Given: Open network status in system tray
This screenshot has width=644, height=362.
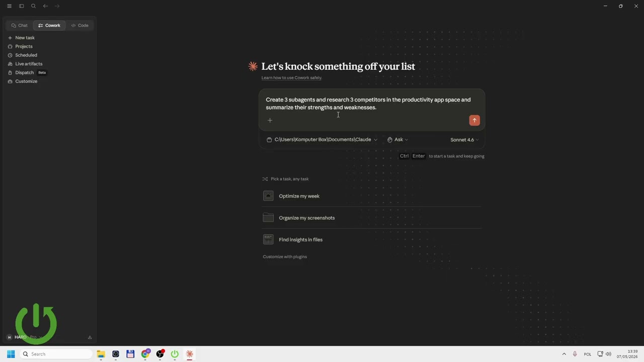Looking at the screenshot, I should coord(600,354).
